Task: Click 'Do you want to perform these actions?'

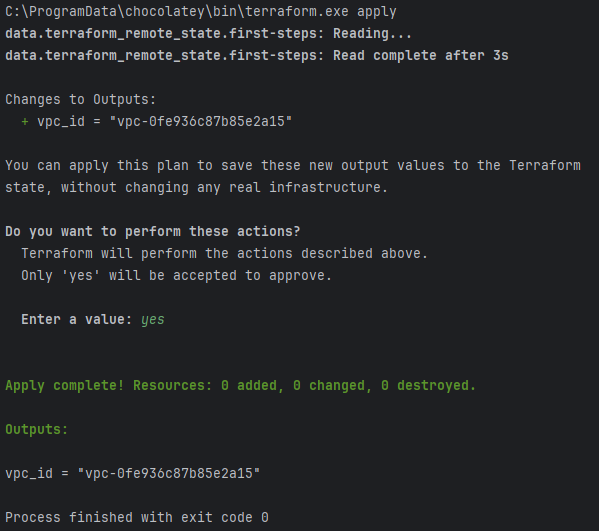Action: [x=153, y=232]
